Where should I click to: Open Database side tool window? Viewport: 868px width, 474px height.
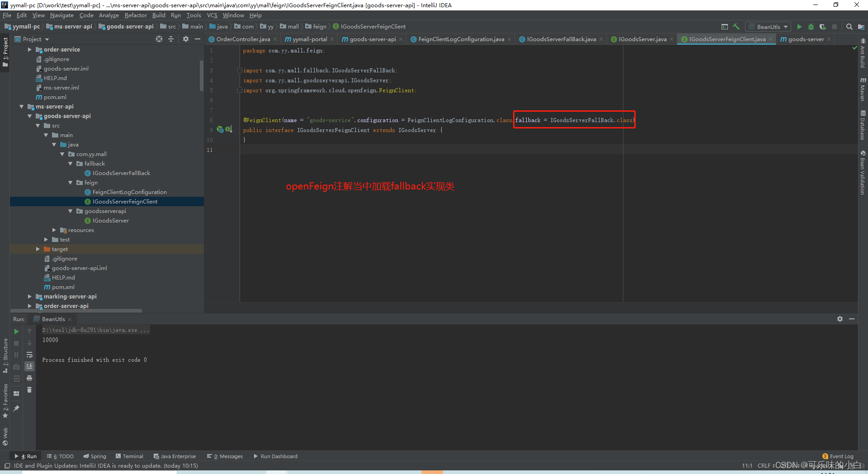[863, 125]
